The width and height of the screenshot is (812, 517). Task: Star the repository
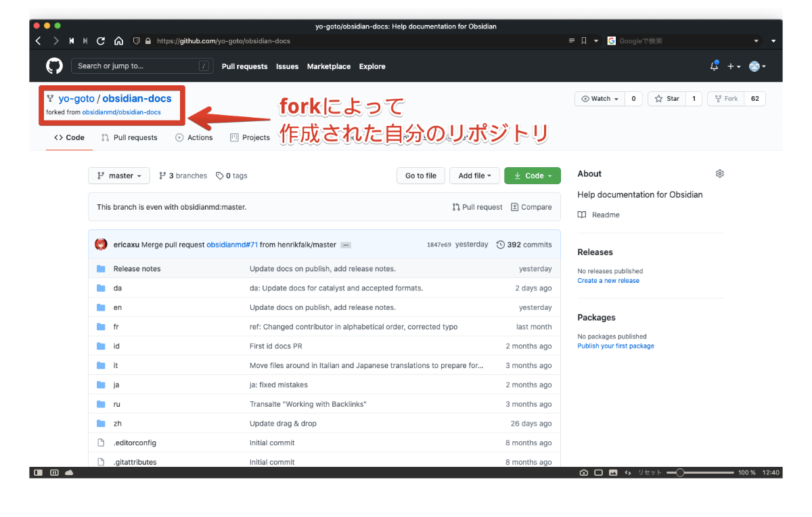[x=667, y=99]
